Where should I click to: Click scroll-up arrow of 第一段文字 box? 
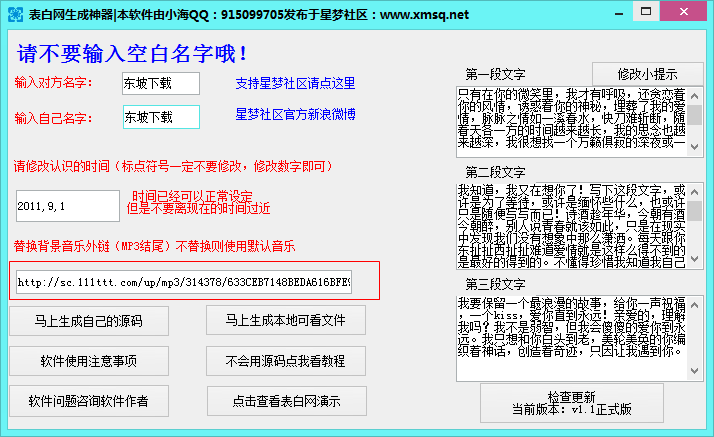(x=694, y=96)
